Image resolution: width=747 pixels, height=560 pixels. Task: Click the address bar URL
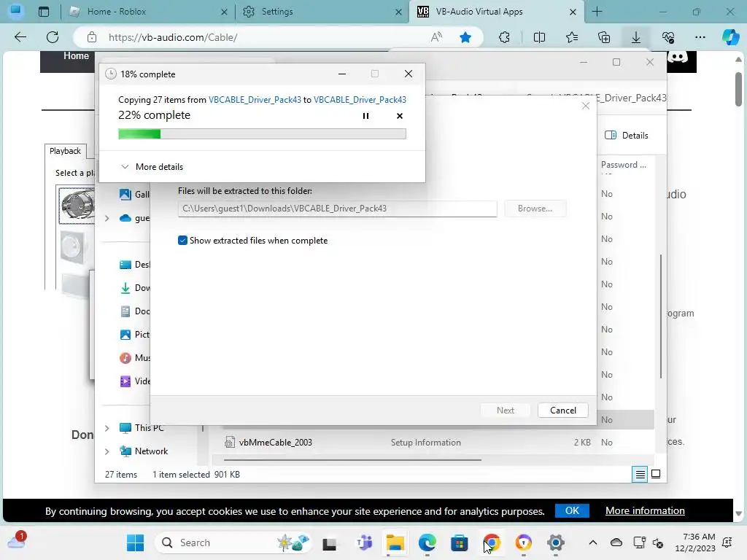coord(172,37)
